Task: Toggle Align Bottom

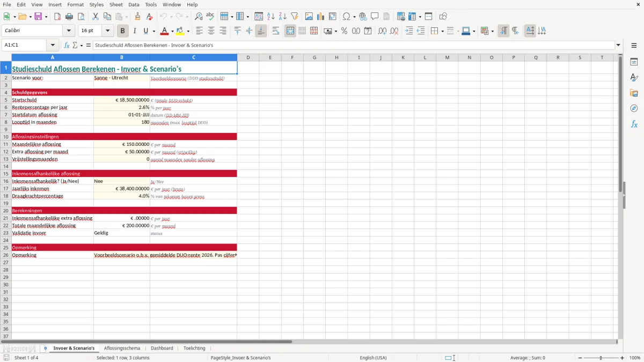Action: tap(261, 31)
